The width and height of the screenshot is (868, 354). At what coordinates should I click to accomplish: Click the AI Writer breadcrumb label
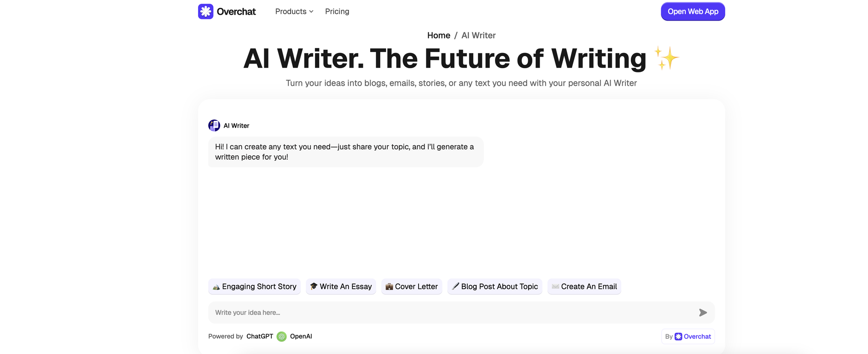(478, 35)
